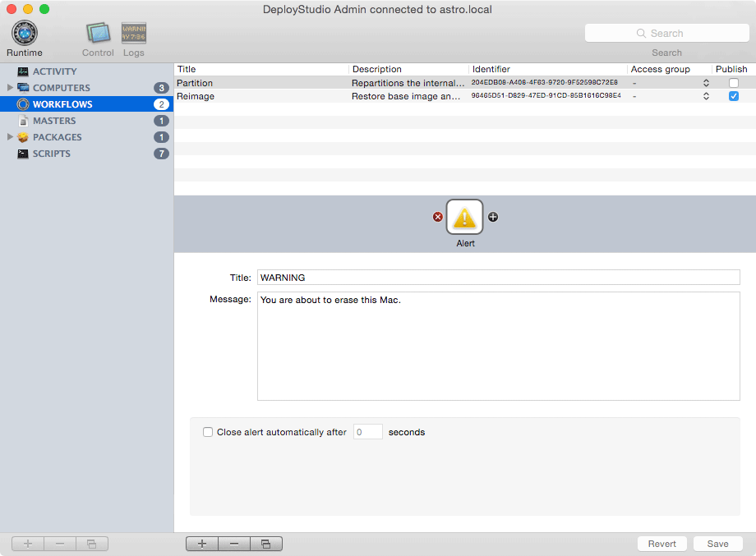Remove the Alert task with red X

pyautogui.click(x=438, y=218)
